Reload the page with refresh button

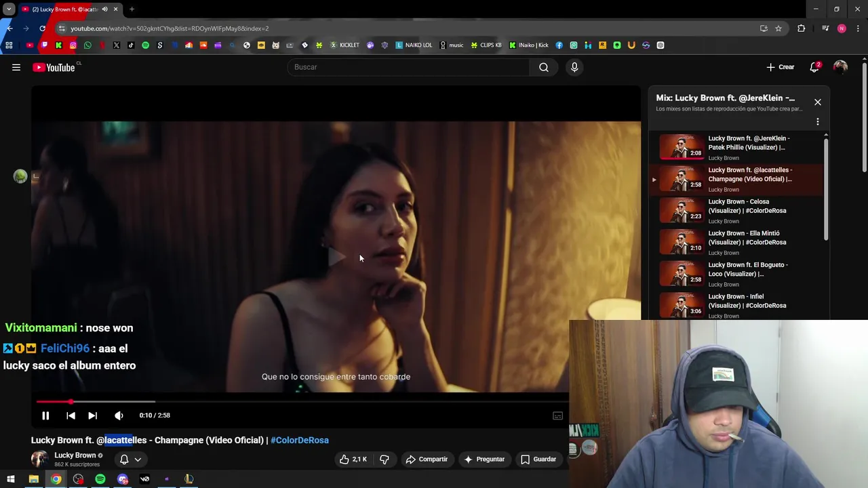click(x=42, y=28)
